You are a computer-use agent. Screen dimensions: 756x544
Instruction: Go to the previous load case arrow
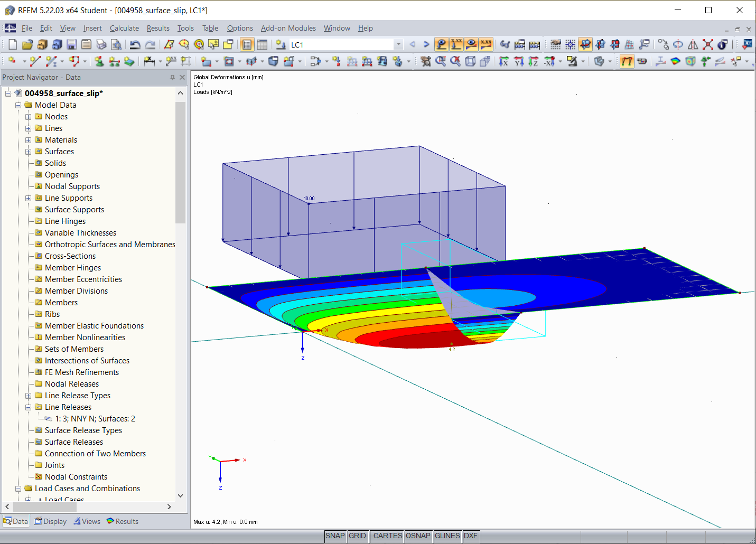click(x=413, y=44)
